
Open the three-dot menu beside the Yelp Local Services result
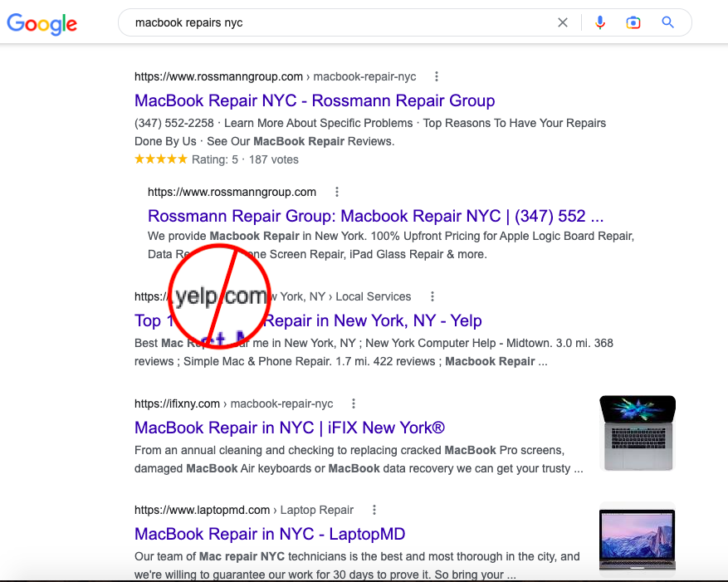432,296
